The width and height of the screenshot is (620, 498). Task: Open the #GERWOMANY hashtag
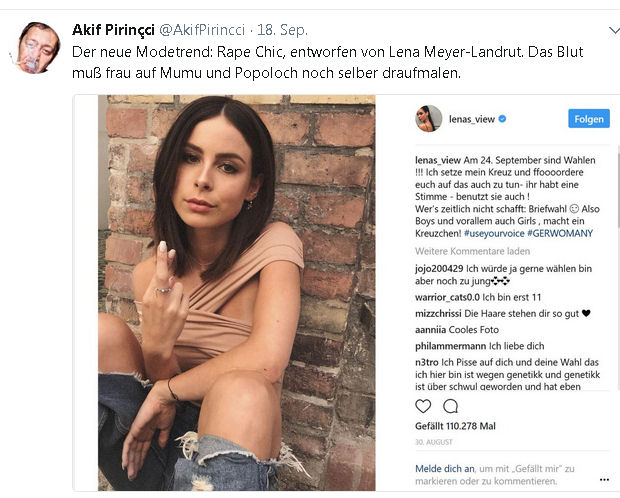tap(560, 233)
